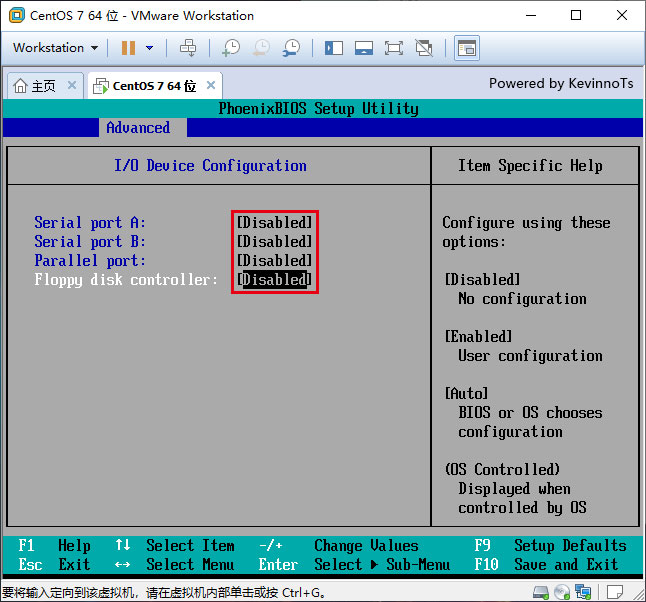Viewport: 646px width, 602px height.
Task: Maximize the VMware Workstation window
Action: pyautogui.click(x=576, y=16)
